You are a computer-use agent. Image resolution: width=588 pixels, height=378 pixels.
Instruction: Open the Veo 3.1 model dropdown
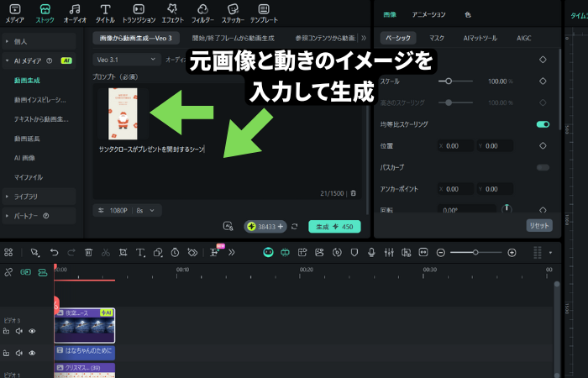point(126,60)
